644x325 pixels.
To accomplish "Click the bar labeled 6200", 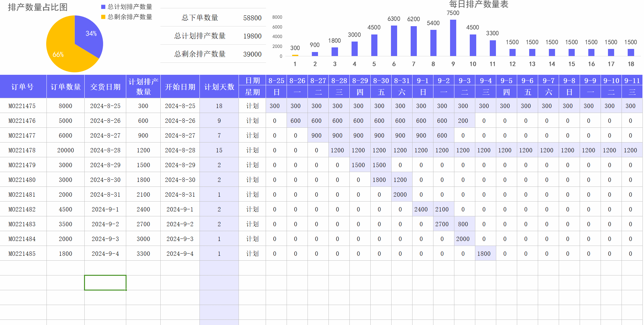I will 413,41.
